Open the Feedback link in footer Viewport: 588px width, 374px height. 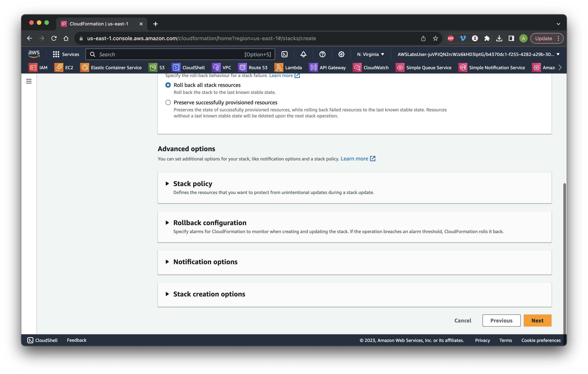click(77, 340)
